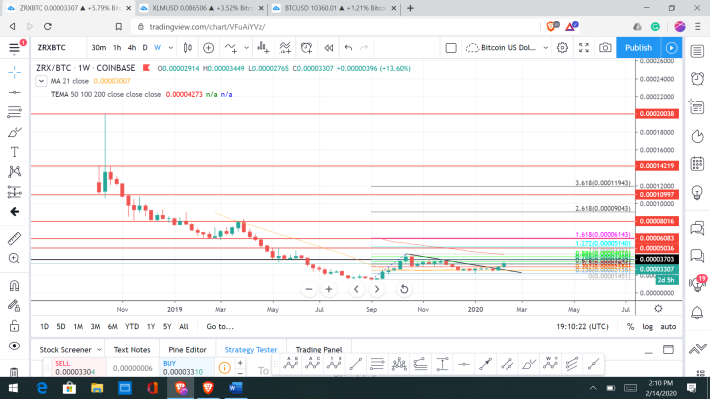Toggle log scale
The height and width of the screenshot is (399, 710).
coord(648,327)
